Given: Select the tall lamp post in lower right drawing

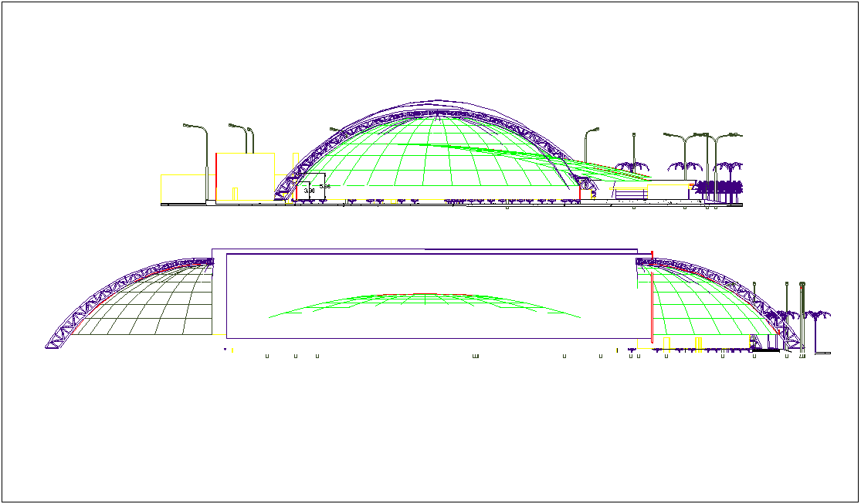Looking at the screenshot, I should click(x=802, y=316).
